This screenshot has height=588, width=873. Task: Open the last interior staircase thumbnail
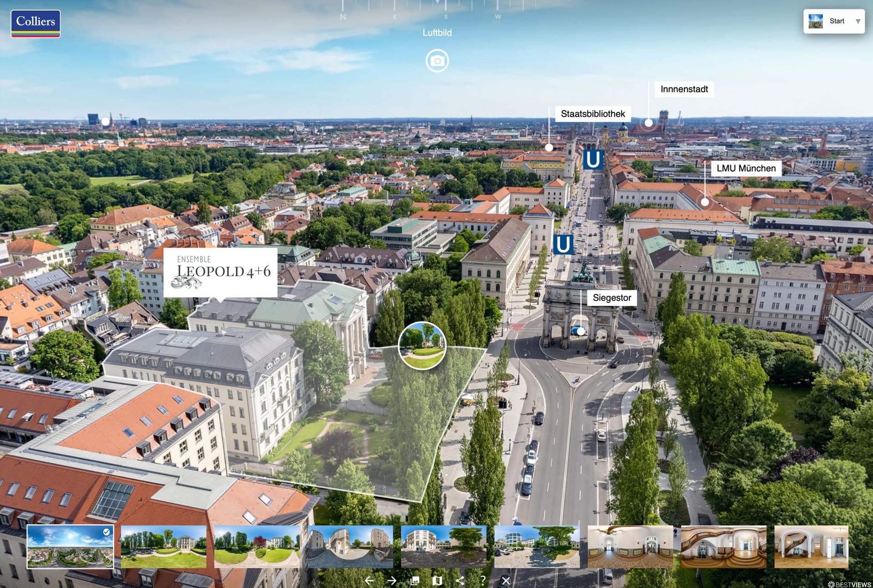coord(811,547)
